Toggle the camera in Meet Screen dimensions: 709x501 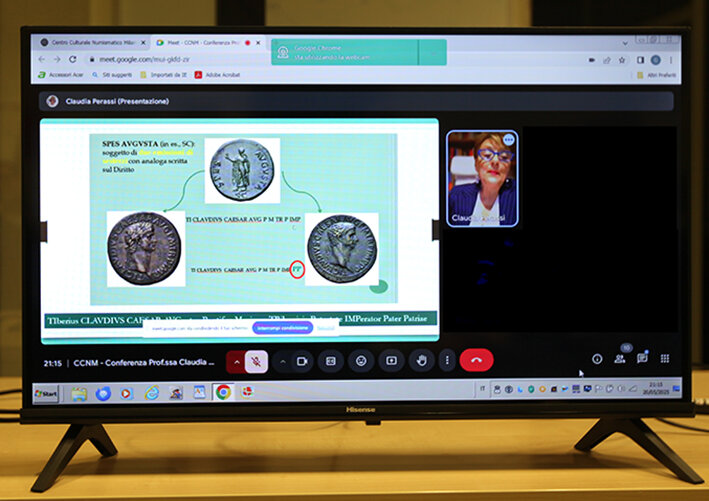point(301,361)
